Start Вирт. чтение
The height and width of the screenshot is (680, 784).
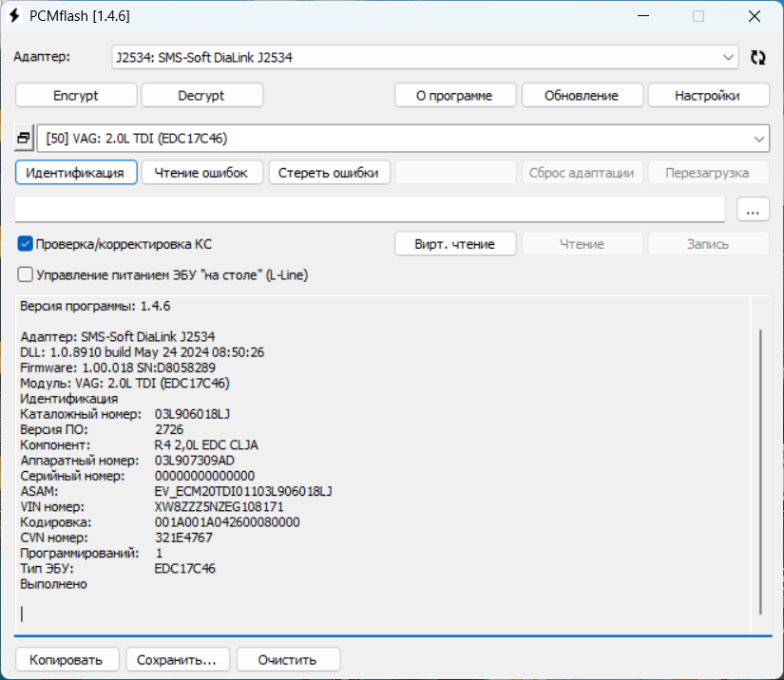(455, 244)
